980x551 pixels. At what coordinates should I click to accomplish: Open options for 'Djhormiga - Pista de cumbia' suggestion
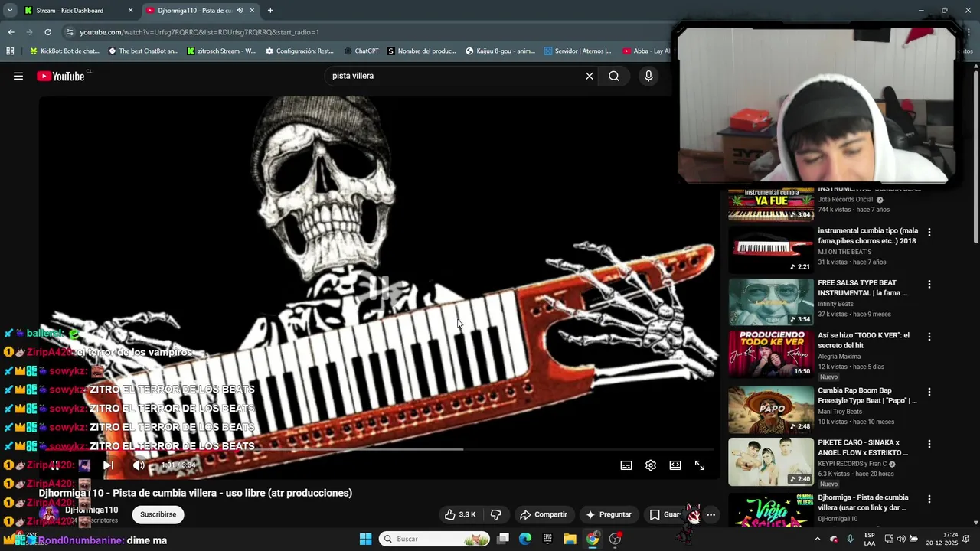click(x=929, y=499)
